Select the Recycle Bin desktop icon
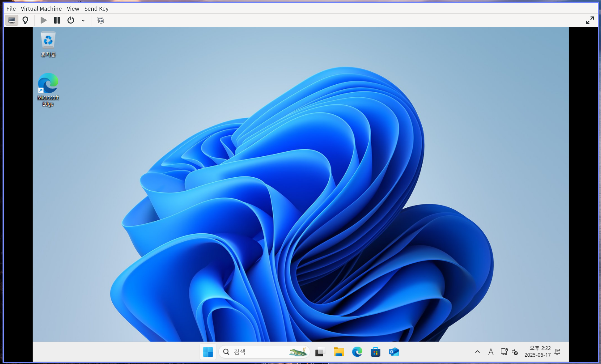 pos(48,44)
